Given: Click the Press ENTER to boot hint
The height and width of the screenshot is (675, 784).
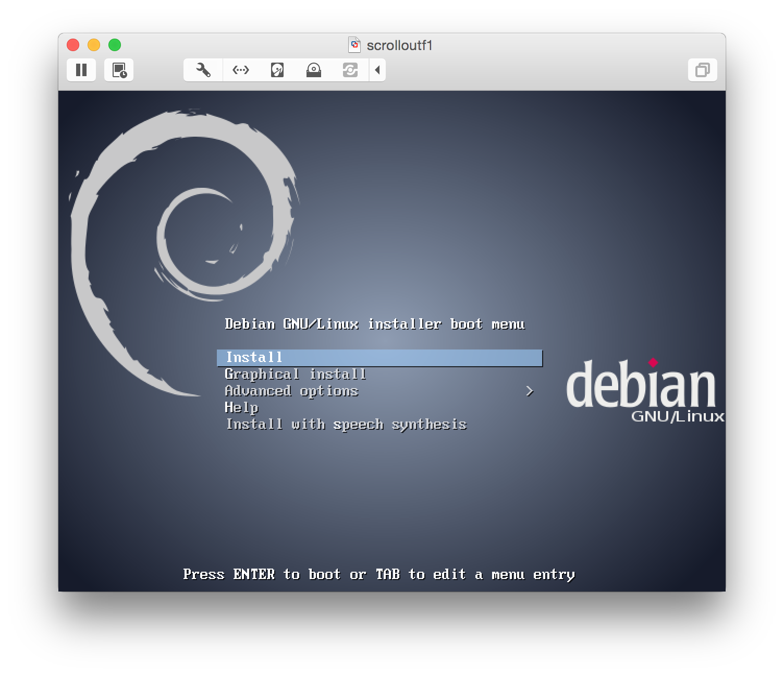Looking at the screenshot, I should 379,574.
